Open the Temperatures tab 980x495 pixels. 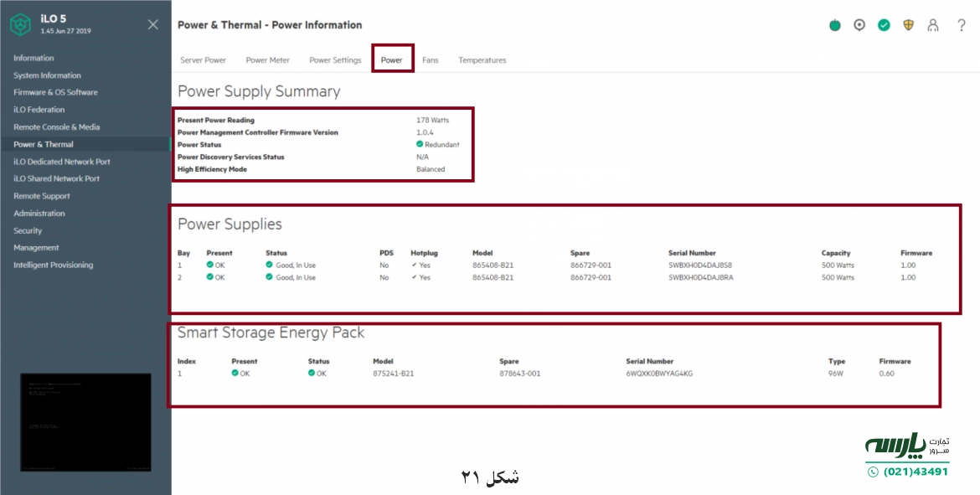click(482, 59)
